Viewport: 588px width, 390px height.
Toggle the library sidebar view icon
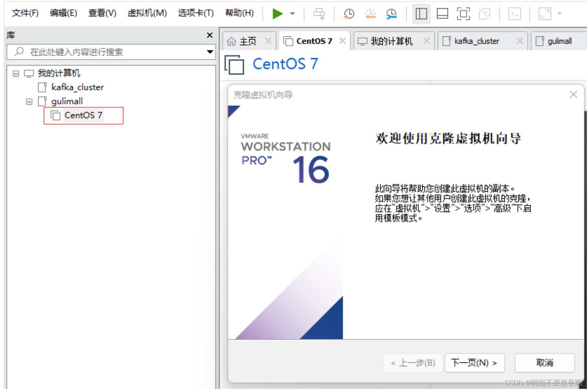pos(421,14)
